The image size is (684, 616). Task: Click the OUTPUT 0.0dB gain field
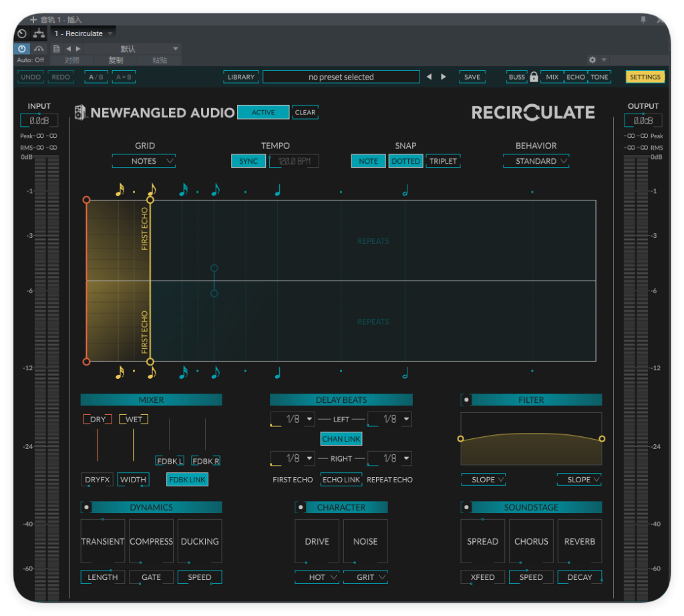pos(643,120)
